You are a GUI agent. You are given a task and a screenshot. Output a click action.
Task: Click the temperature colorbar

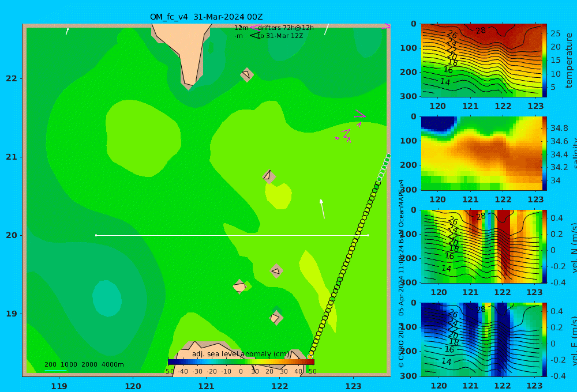[x=545, y=61]
